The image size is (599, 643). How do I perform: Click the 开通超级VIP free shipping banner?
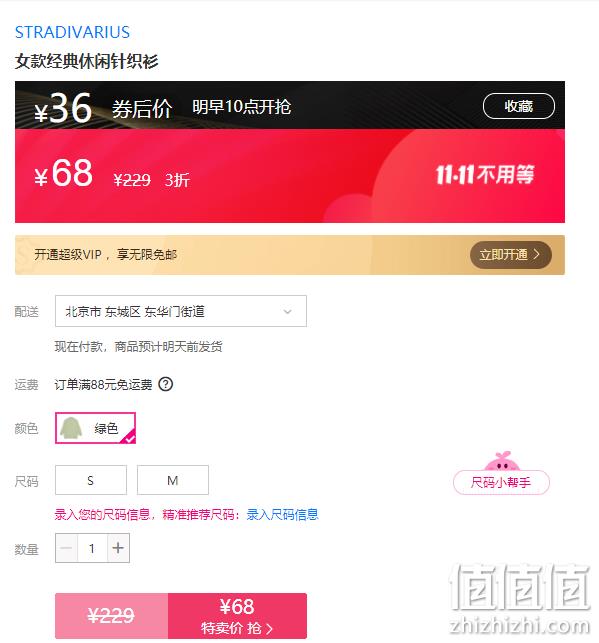point(289,255)
